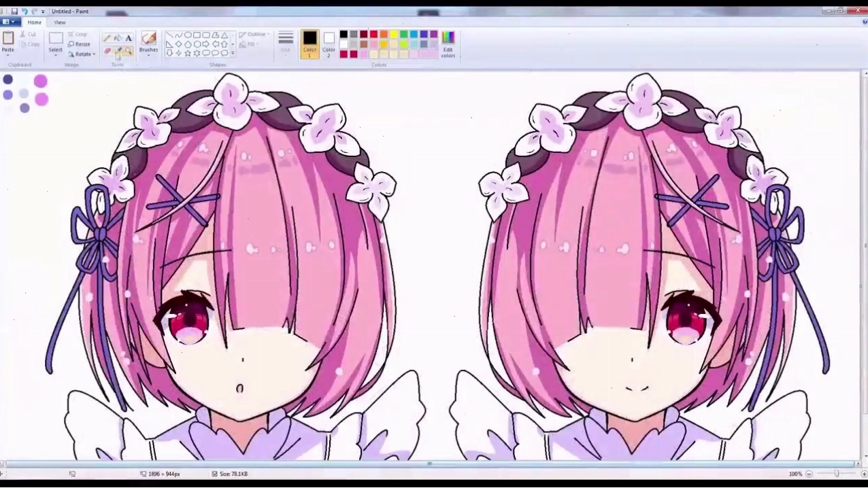The height and width of the screenshot is (488, 868).
Task: Click the '100%' zoom level text
Action: pyautogui.click(x=795, y=474)
